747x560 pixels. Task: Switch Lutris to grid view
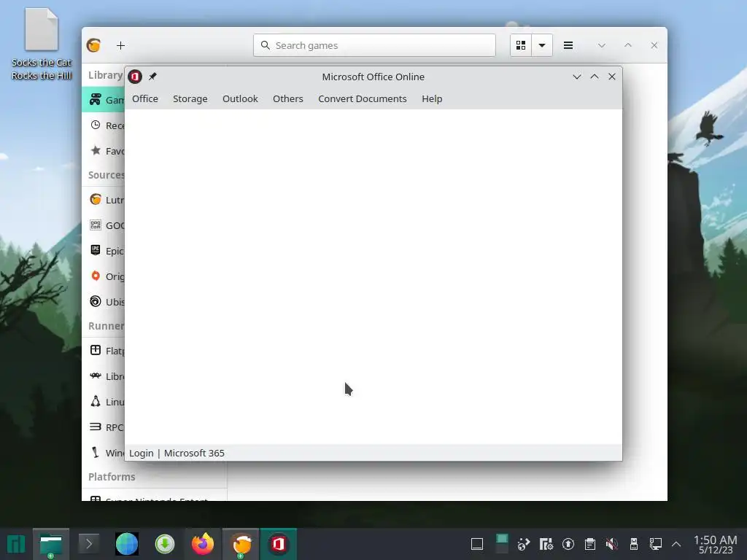(x=521, y=45)
